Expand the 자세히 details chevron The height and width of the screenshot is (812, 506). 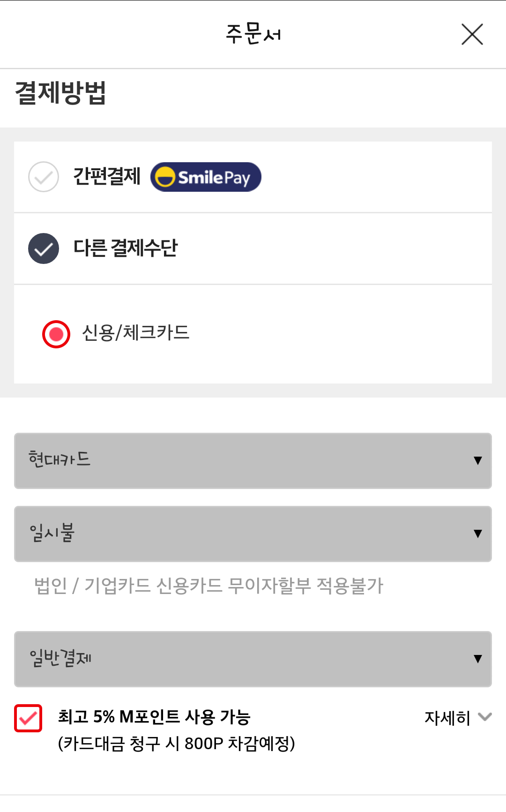[485, 716]
